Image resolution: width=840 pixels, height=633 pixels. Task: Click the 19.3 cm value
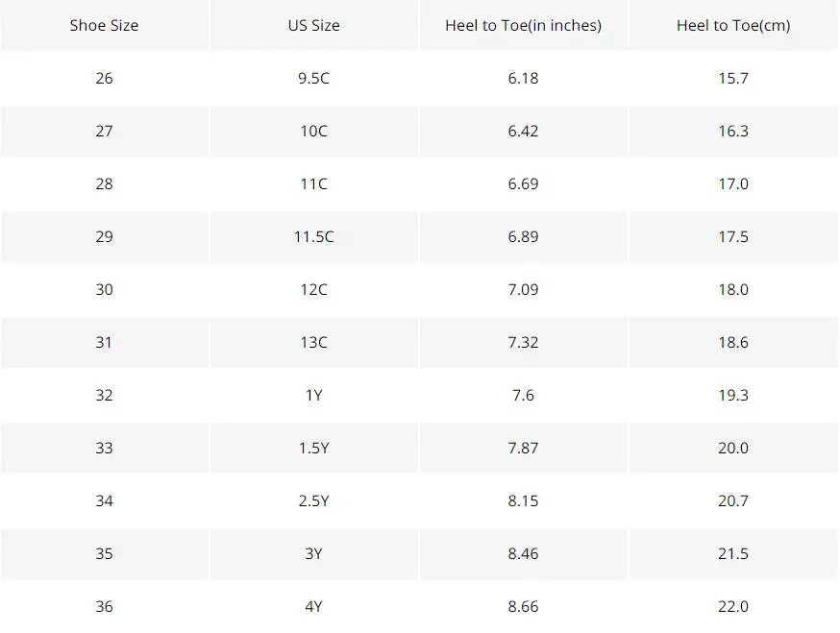[733, 395]
